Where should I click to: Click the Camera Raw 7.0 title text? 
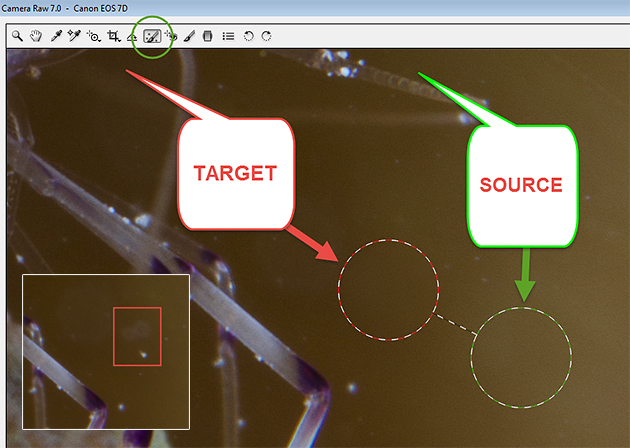(31, 8)
